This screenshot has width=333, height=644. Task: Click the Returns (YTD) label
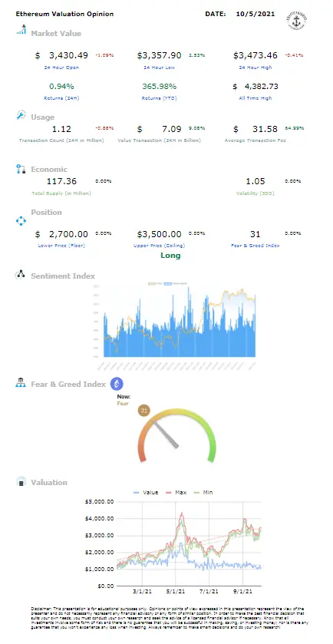160,98
